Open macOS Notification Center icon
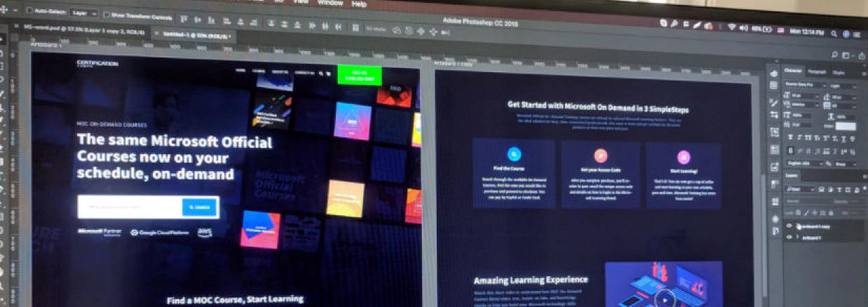 pyautogui.click(x=857, y=35)
